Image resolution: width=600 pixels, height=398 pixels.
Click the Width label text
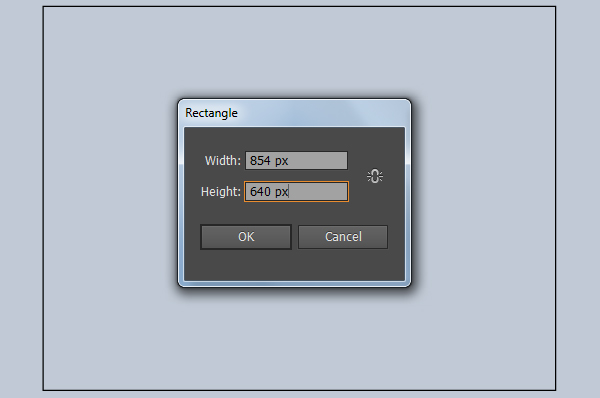(x=222, y=161)
